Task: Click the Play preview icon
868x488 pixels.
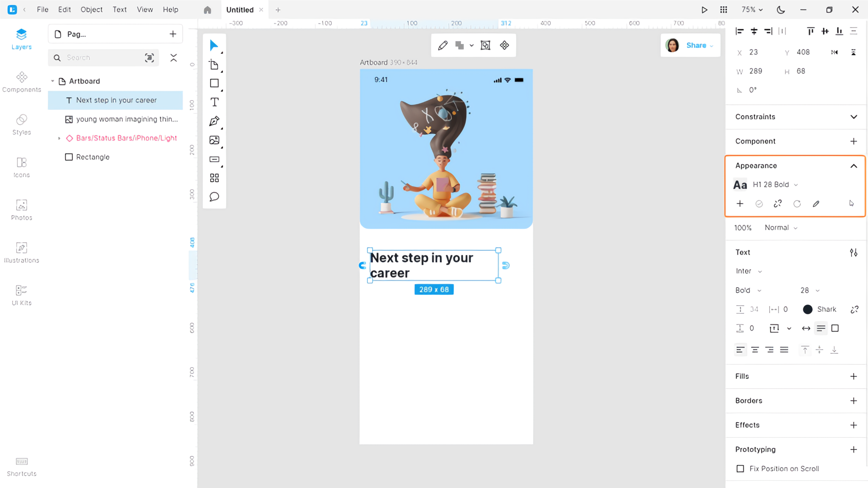Action: point(704,10)
